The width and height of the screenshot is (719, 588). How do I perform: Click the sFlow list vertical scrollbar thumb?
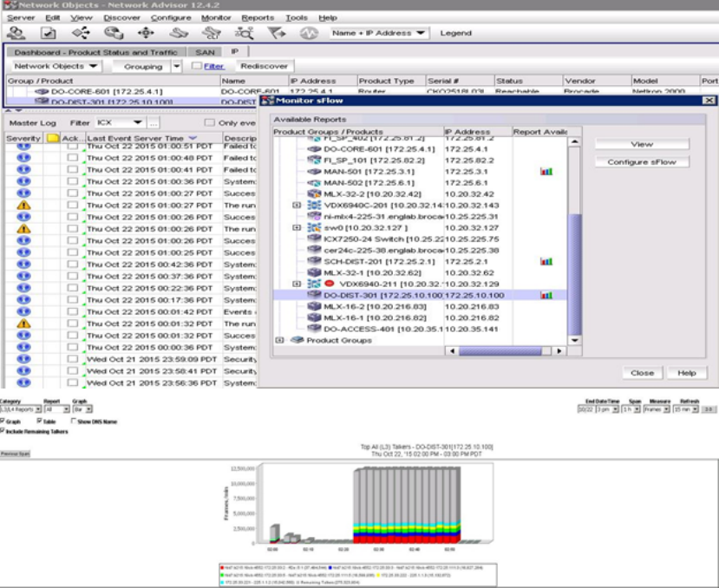pyautogui.click(x=574, y=274)
